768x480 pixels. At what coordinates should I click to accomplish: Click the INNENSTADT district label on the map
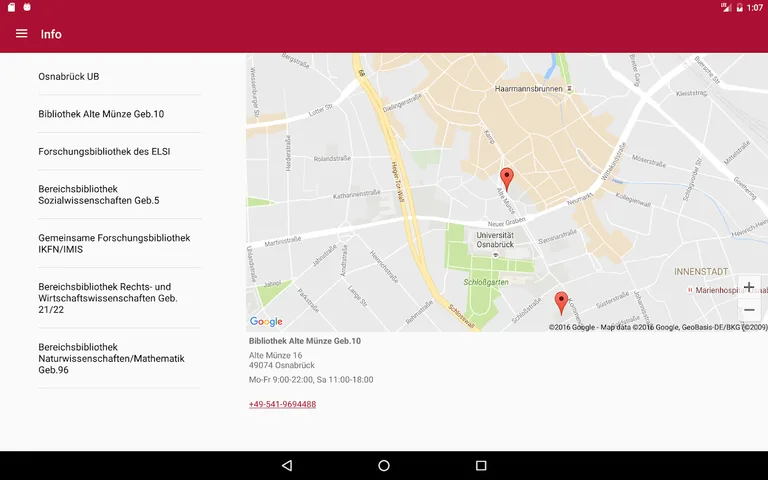point(701,272)
